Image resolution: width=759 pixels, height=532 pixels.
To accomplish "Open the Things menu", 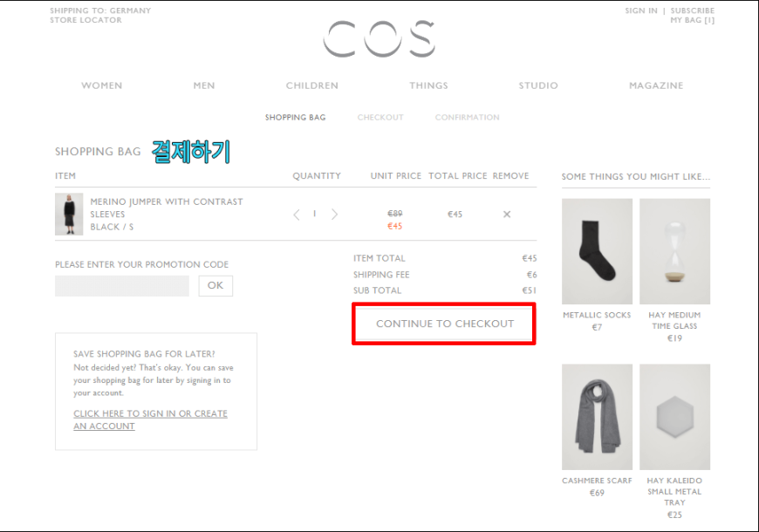I will coord(428,85).
